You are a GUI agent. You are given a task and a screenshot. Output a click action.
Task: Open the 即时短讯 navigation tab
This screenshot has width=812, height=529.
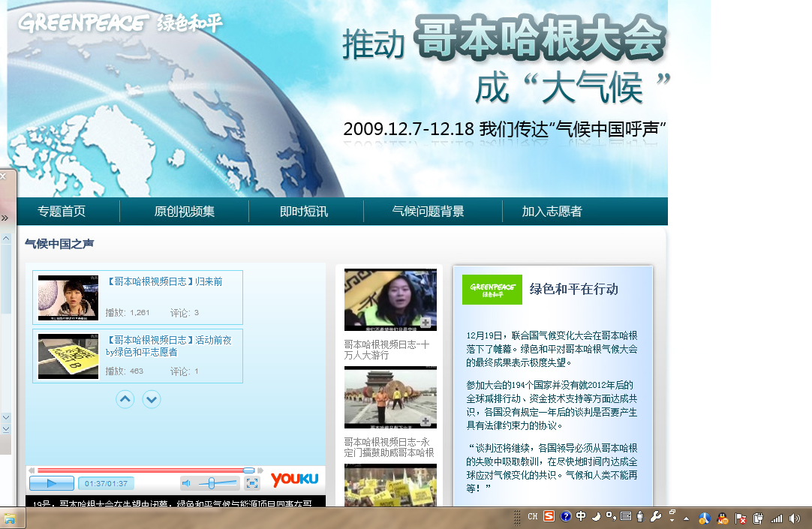coord(304,211)
